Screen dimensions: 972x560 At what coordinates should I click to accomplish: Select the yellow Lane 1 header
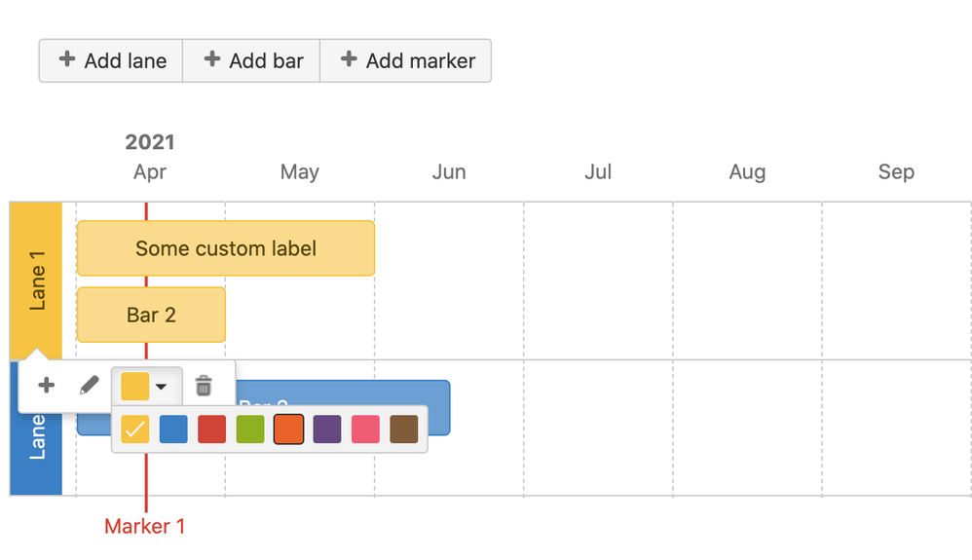point(36,280)
